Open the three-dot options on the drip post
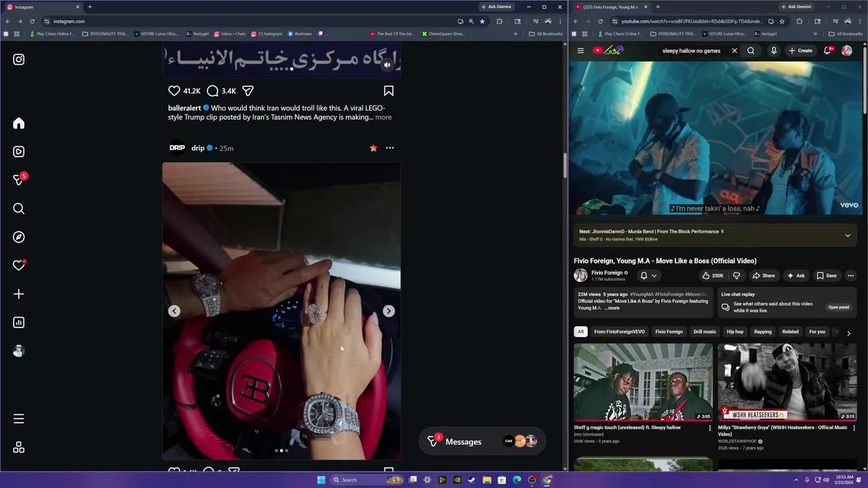This screenshot has width=868, height=488. (390, 148)
